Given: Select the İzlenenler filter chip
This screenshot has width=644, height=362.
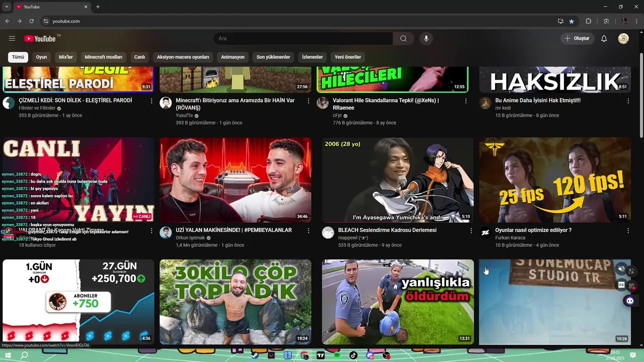Looking at the screenshot, I should 312,57.
